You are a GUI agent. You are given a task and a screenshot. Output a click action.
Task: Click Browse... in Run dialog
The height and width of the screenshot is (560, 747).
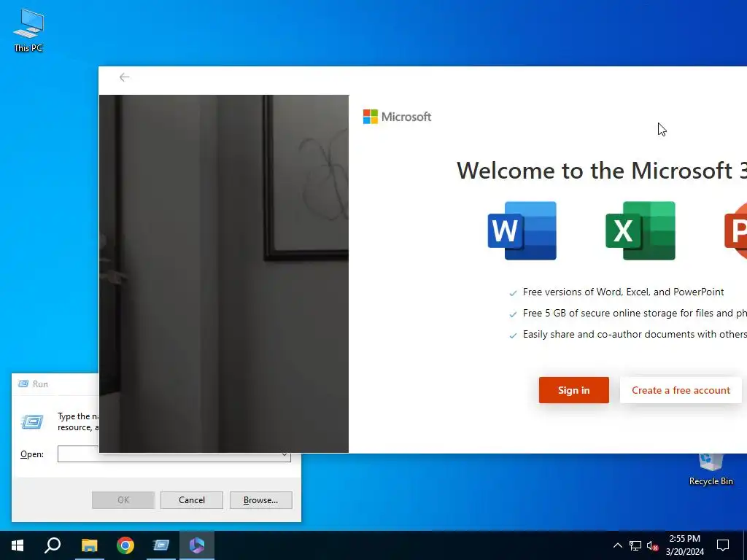click(x=260, y=500)
